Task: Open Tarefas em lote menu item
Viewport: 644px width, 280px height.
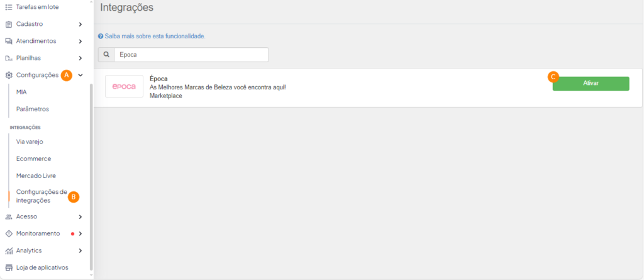Action: coord(37,7)
